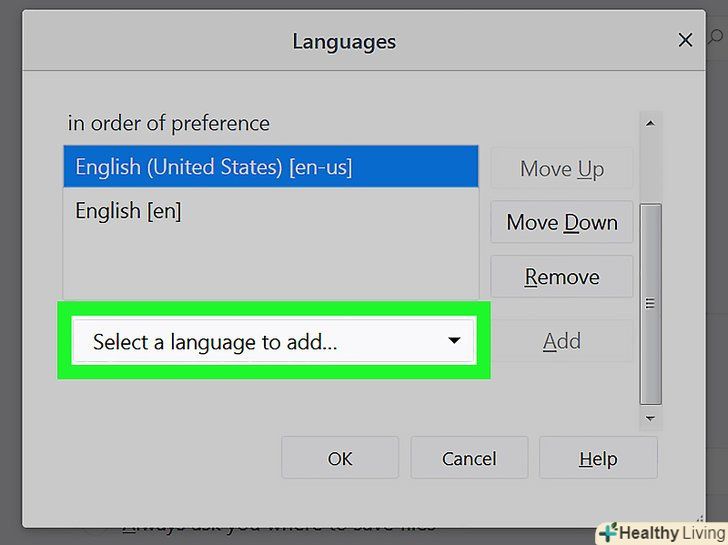
Task: Click the Add button
Action: (561, 342)
